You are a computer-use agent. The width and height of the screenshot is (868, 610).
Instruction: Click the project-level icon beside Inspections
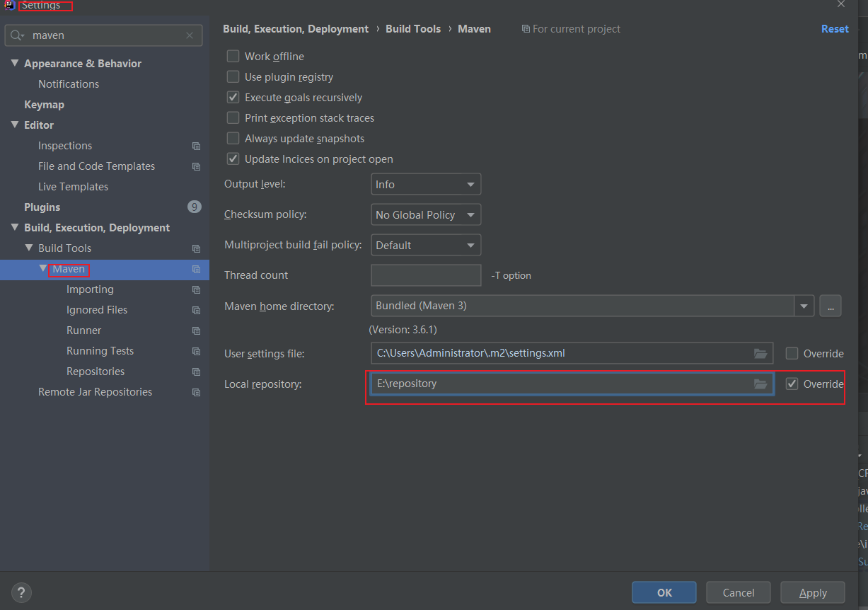(196, 146)
